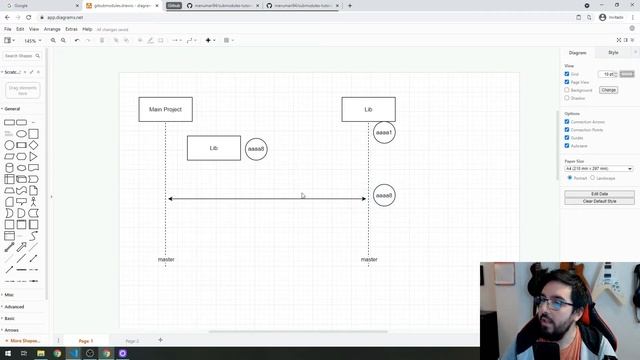Enable the Background checkbox
The width and height of the screenshot is (640, 360).
point(567,90)
